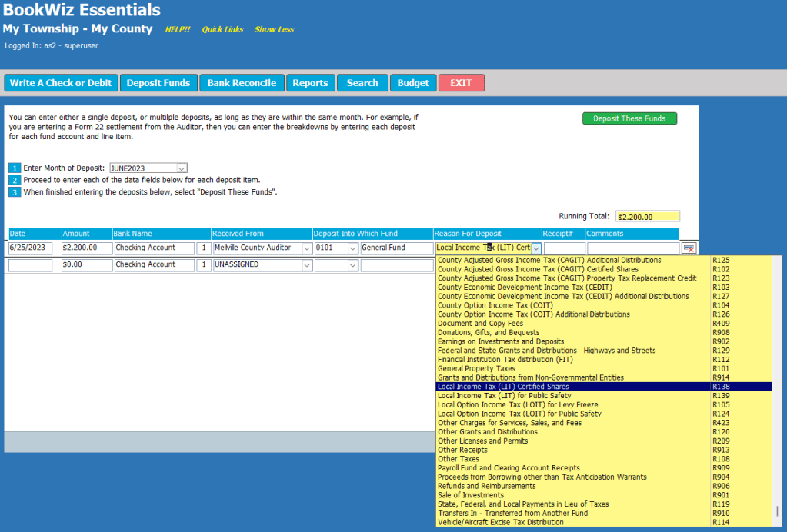Choose General Property Taxes reason option
This screenshot has height=532, width=787.
pyautogui.click(x=476, y=368)
